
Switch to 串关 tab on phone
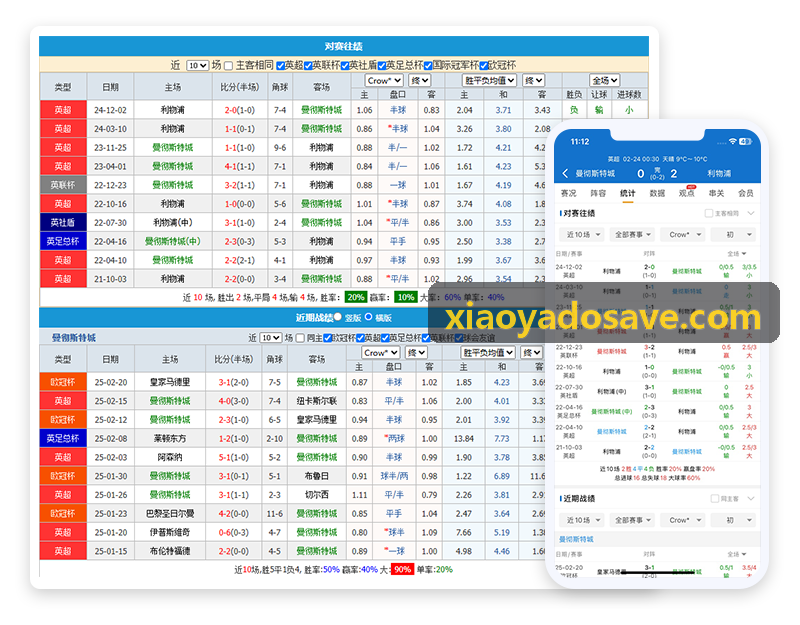[x=716, y=193]
